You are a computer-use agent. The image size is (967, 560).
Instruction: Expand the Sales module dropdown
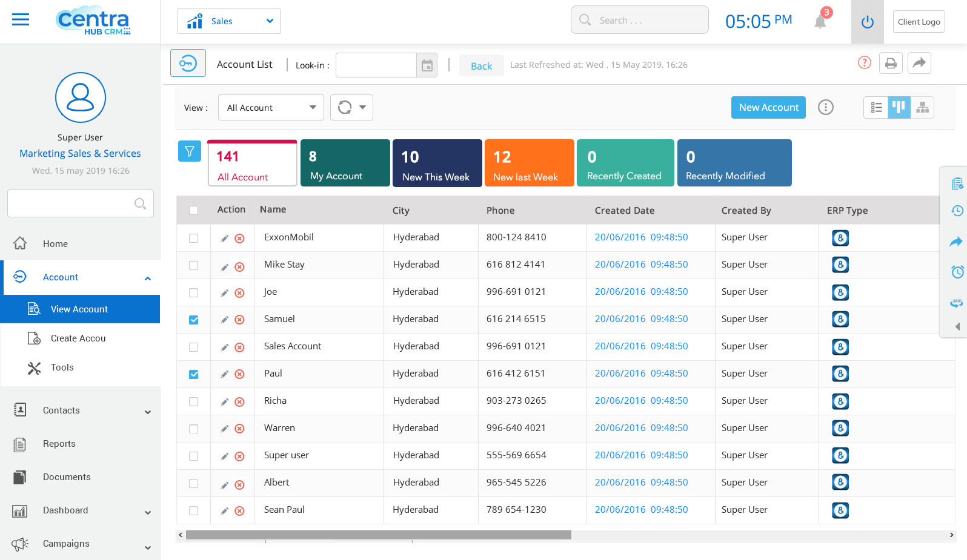[x=229, y=21]
